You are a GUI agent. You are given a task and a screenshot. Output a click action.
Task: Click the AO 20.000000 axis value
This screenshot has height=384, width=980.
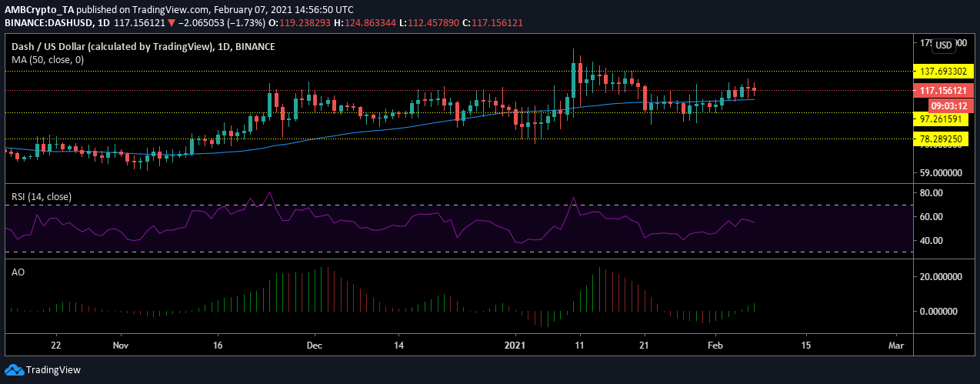point(939,277)
